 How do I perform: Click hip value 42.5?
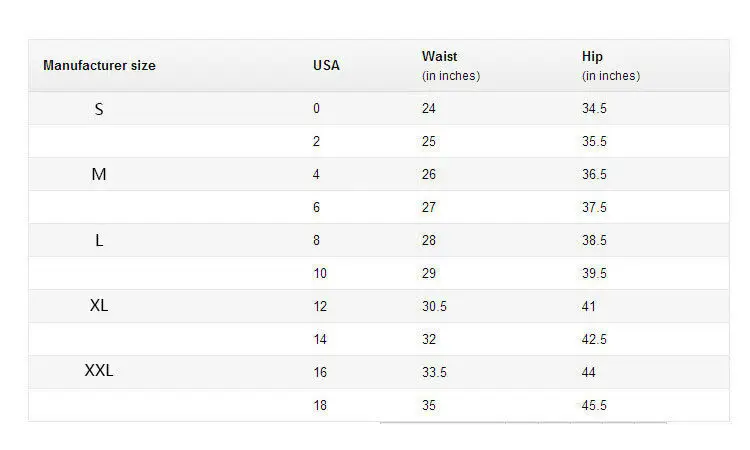click(x=594, y=340)
